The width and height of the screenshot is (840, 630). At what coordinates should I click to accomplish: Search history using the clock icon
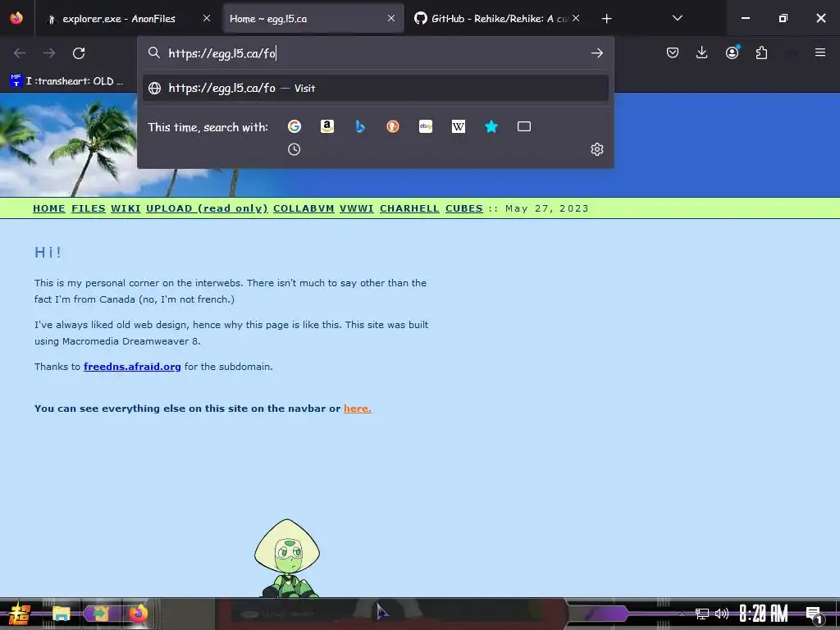point(294,149)
